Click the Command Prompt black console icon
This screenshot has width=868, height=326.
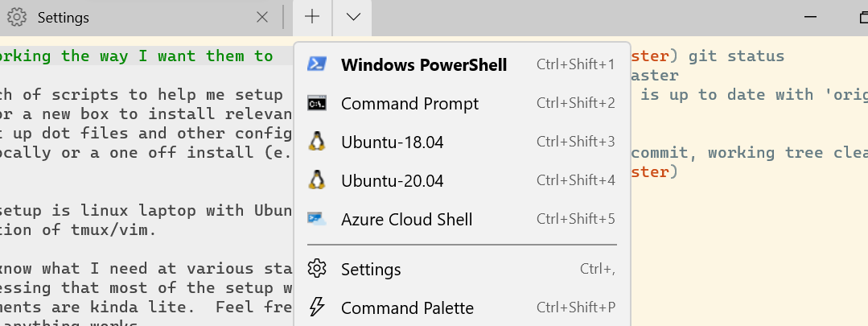[317, 103]
